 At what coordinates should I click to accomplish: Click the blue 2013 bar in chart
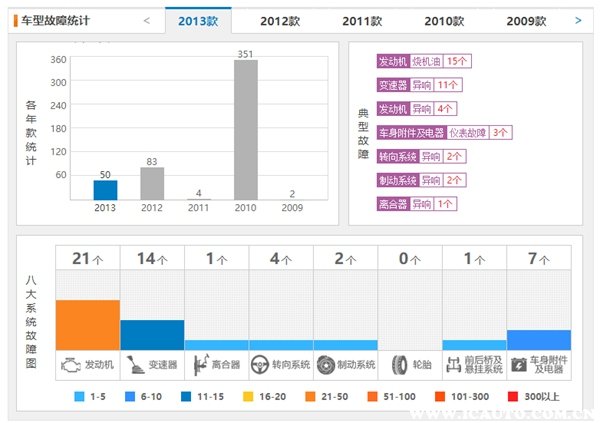(105, 189)
